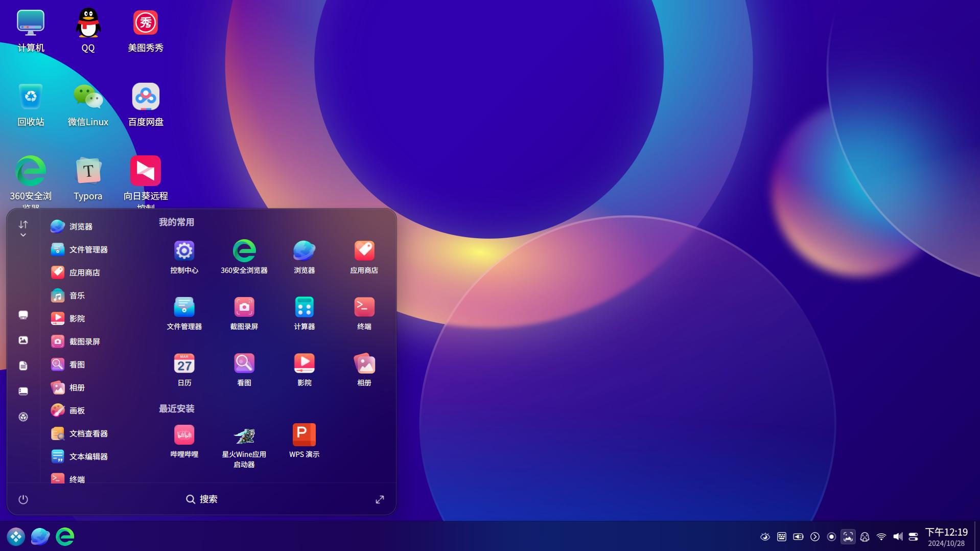
Task: Open WPS 演示 under 最近安装
Action: click(x=304, y=441)
